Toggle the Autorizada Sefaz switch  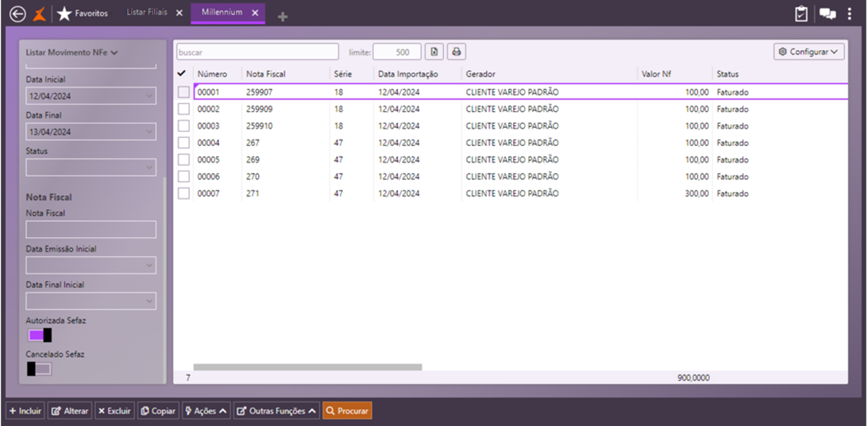coord(40,335)
